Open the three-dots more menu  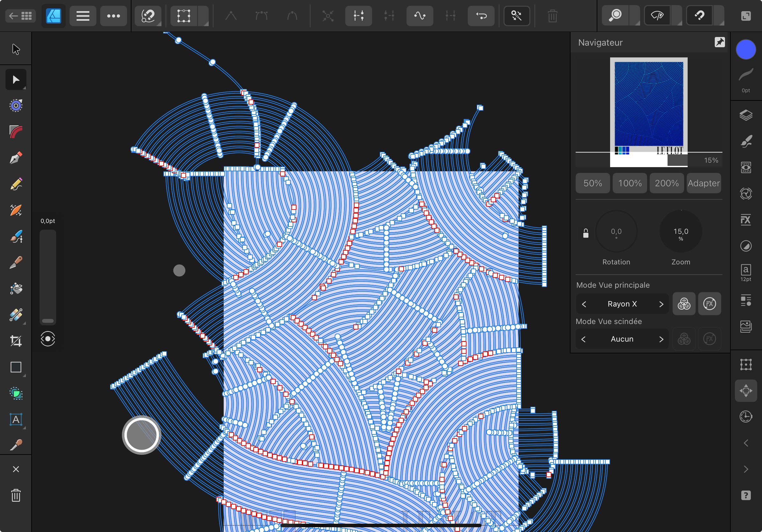point(113,16)
